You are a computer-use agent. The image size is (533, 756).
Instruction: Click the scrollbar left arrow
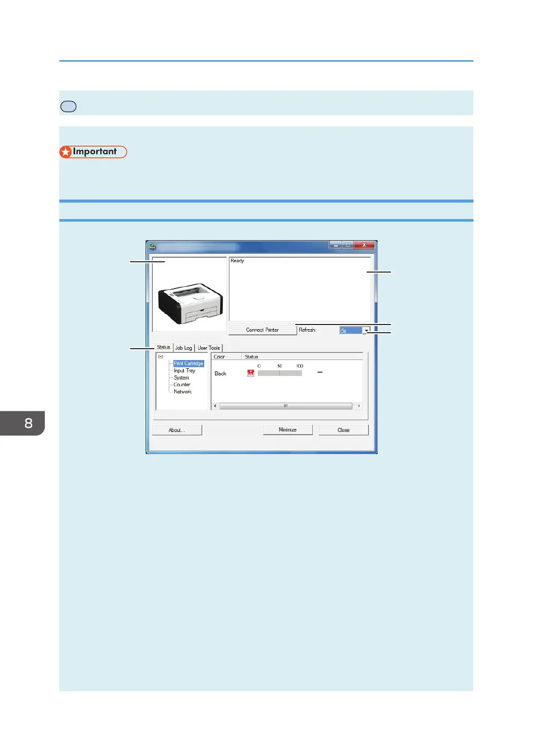click(x=215, y=406)
